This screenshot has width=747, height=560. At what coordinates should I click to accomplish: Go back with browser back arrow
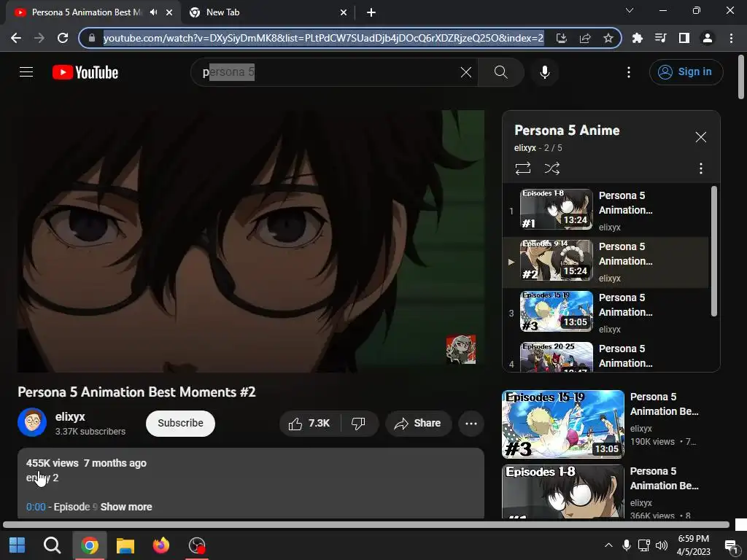tap(16, 38)
